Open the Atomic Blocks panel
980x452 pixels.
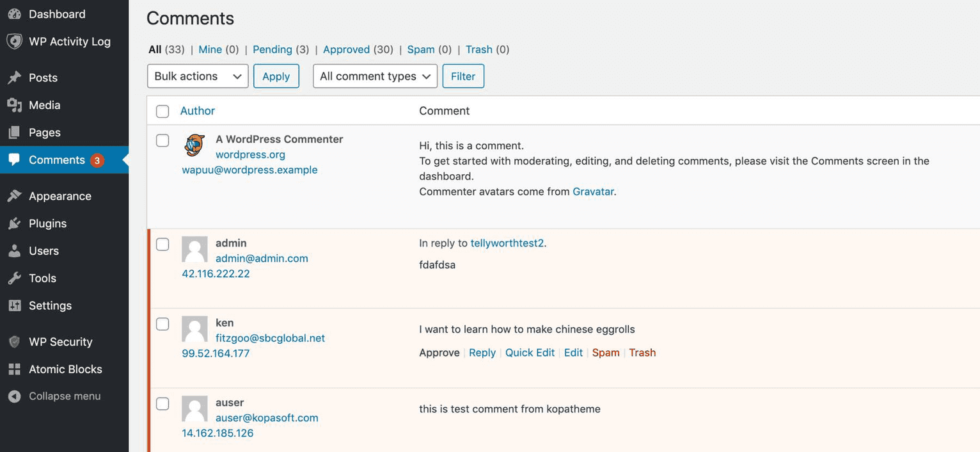(x=65, y=369)
